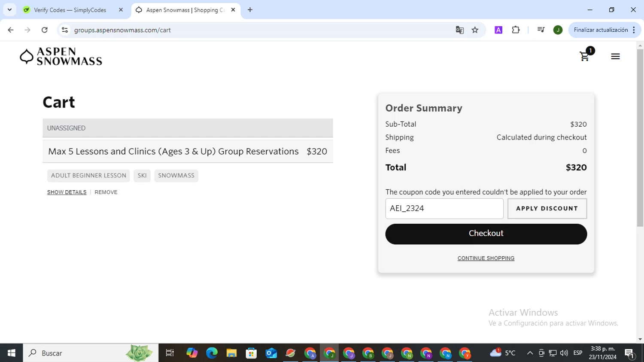Open Chrome profile Y in the taskbar
This screenshot has width=644, height=362.
point(465,353)
